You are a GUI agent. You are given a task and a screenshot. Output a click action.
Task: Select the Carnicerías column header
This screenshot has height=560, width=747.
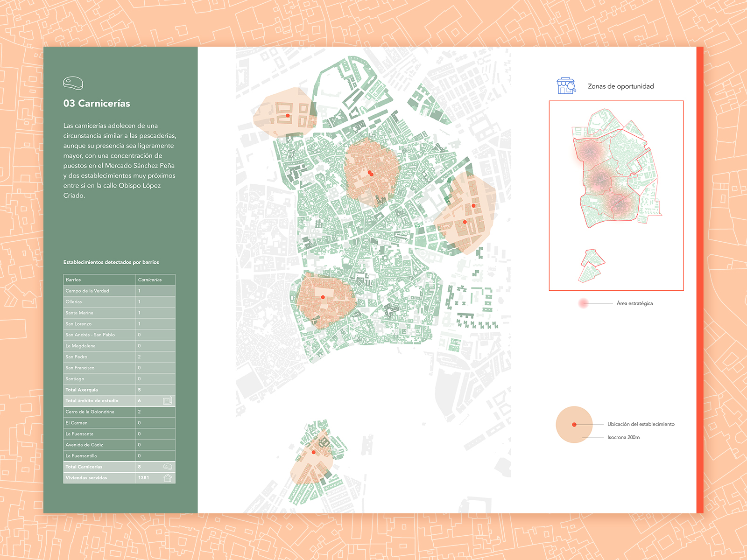tap(150, 280)
